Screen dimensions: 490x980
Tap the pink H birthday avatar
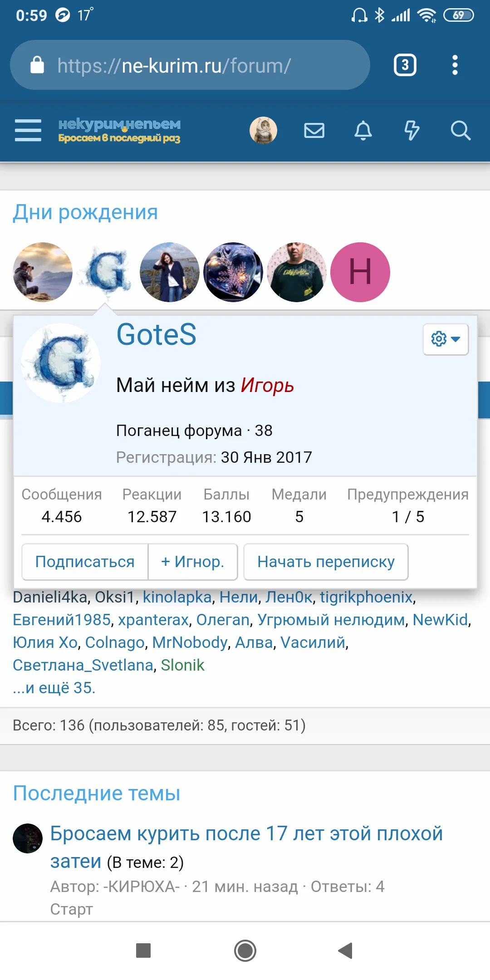tap(360, 272)
